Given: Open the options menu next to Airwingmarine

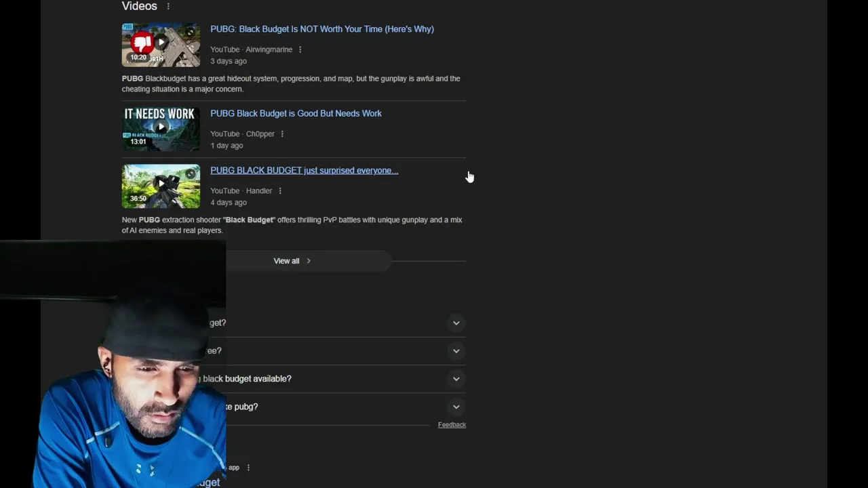Looking at the screenshot, I should click(300, 49).
